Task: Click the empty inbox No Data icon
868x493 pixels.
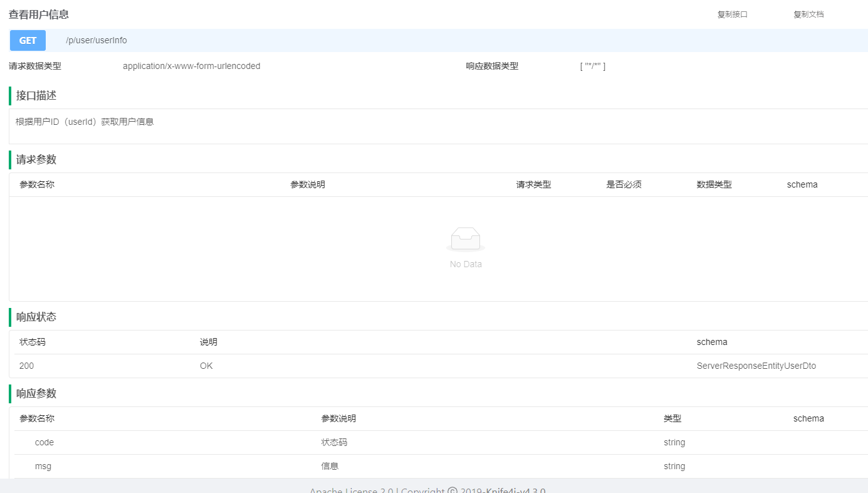Action: click(x=466, y=240)
